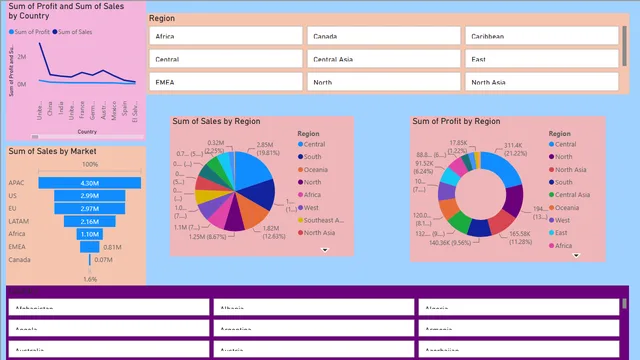Select Caribbean in the Region slicer
Viewport: 640px width, 360px height.
pos(542,36)
